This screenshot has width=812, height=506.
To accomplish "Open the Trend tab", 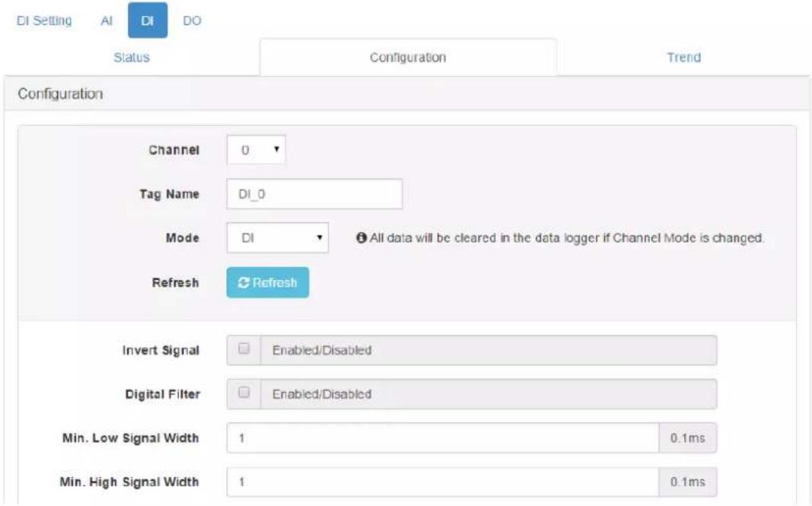I will [683, 58].
